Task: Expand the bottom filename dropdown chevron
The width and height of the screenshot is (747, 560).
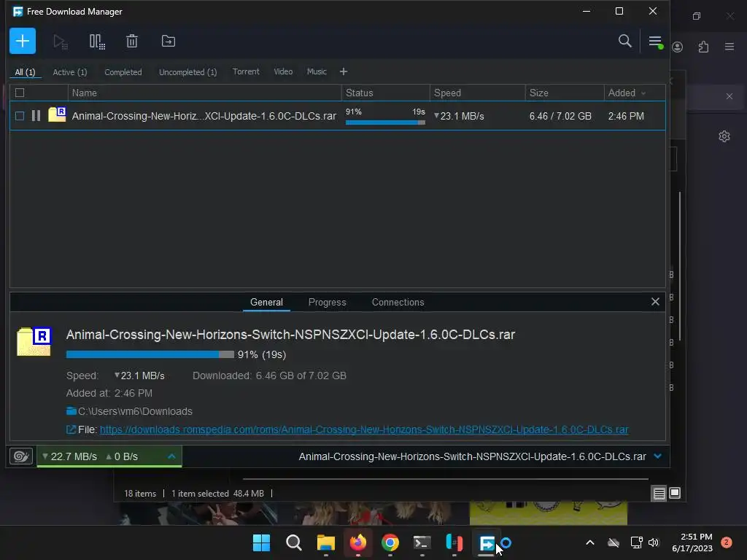Action: (x=657, y=456)
